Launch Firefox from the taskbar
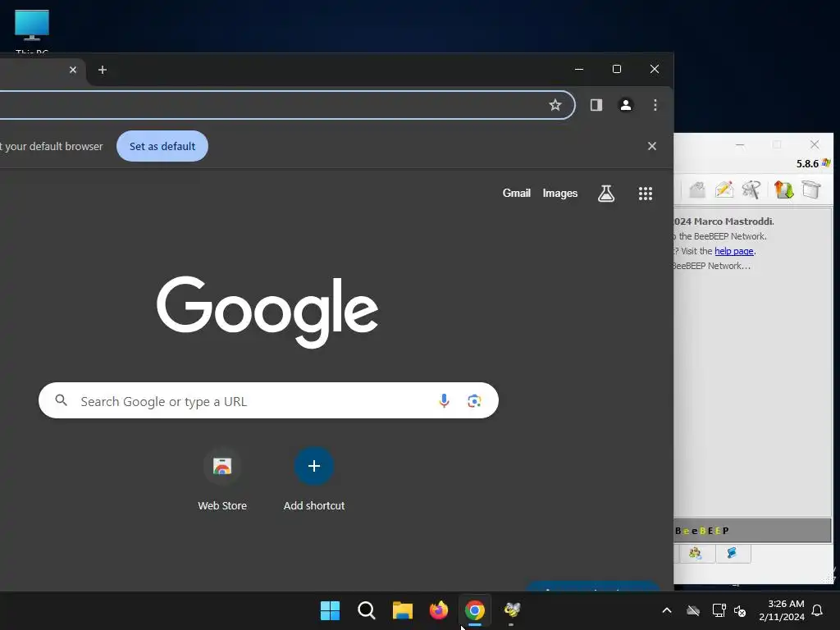Viewport: 840px width, 630px height. [439, 610]
